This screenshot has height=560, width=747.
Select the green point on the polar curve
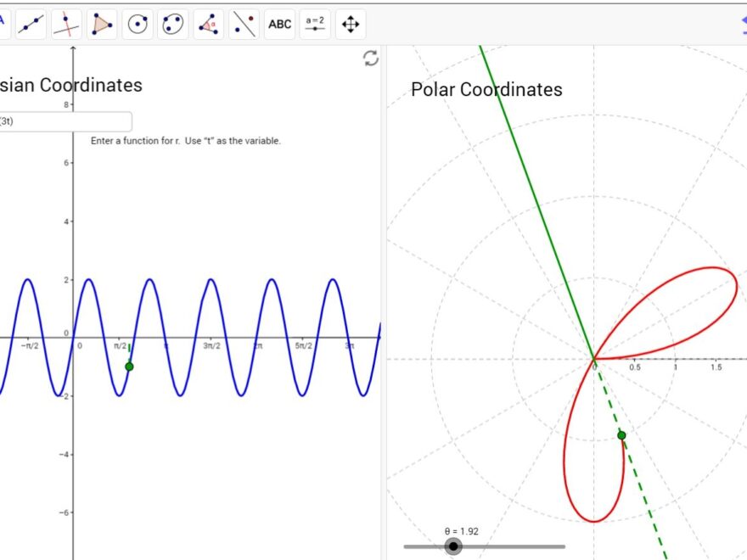(621, 434)
